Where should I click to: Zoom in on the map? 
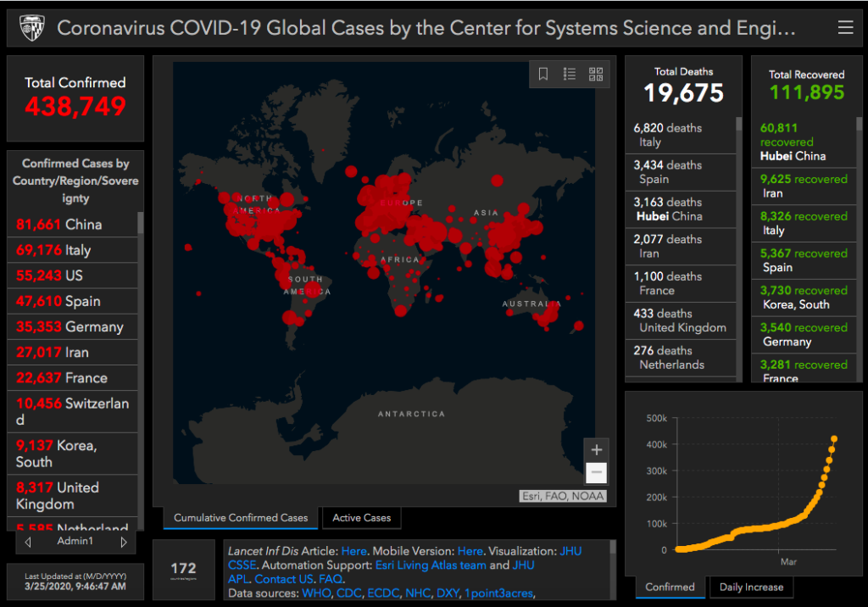tap(596, 450)
